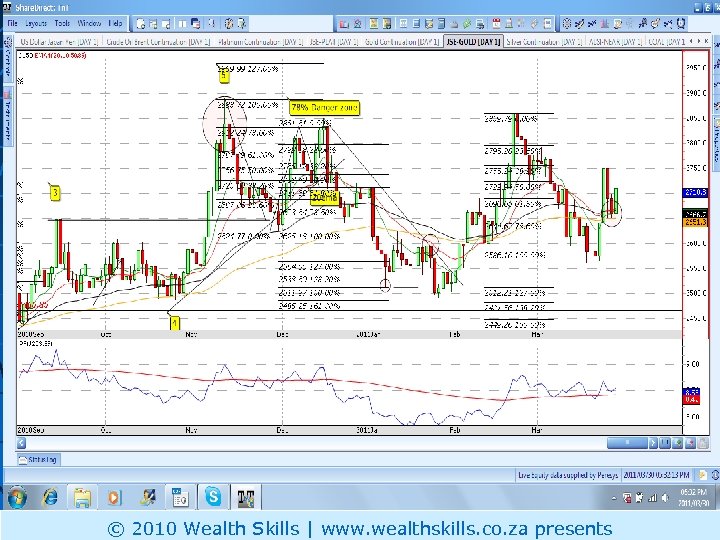Switch to Gold Continuation [DAY 1] tab
720x540 pixels.
pyautogui.click(x=402, y=42)
